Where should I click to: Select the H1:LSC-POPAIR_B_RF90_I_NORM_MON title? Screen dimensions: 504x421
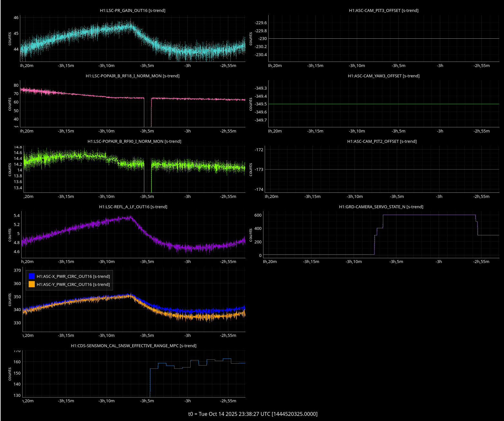click(x=134, y=141)
